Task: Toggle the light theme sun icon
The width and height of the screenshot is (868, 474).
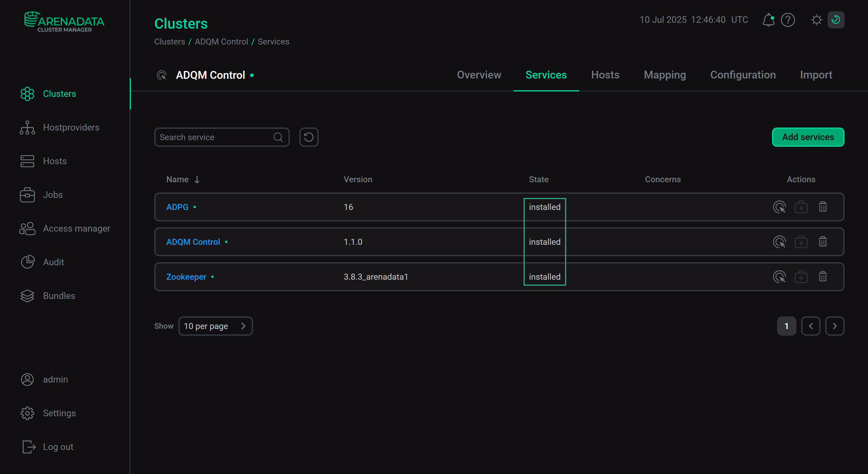Action: (817, 20)
